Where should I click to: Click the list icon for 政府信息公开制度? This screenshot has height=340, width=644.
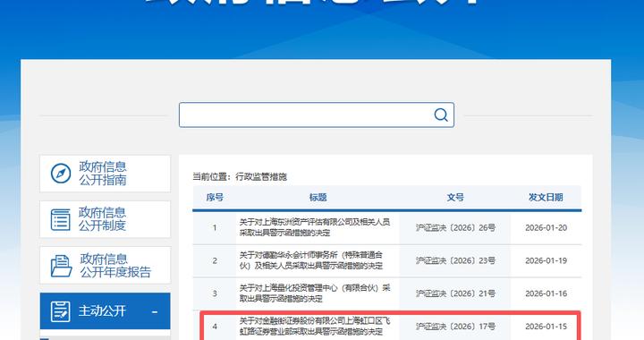61,219
